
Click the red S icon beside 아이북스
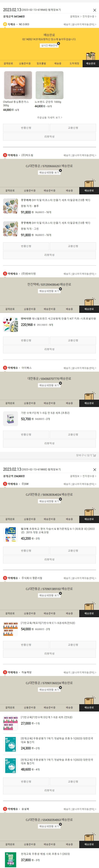click(5, 368)
